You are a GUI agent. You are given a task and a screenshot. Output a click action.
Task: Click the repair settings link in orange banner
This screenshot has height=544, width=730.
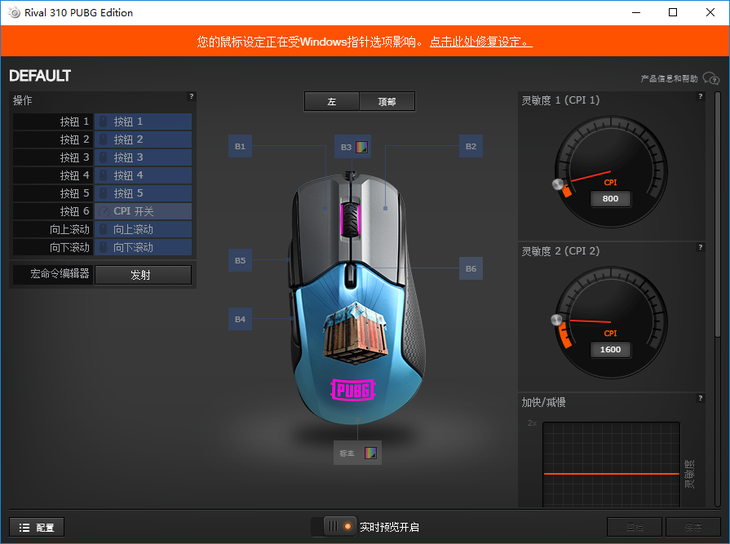click(480, 42)
